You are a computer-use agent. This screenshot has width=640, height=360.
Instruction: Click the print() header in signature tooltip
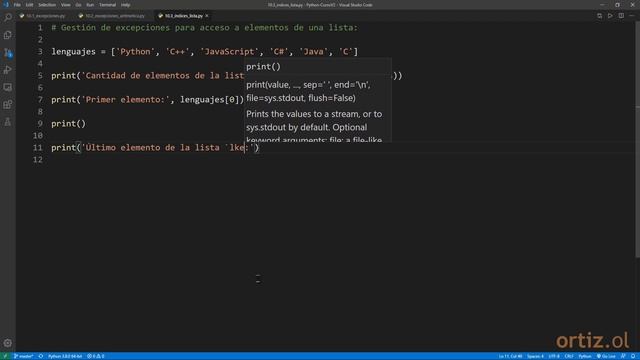263,67
